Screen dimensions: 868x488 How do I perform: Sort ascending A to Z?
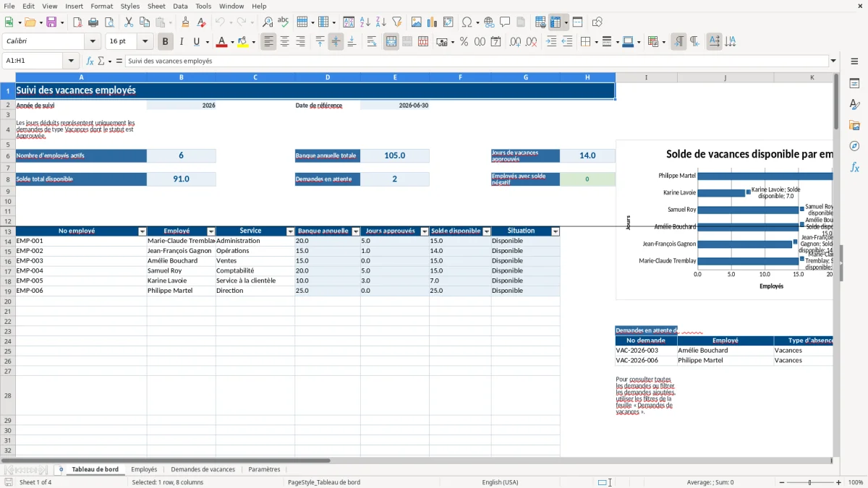(365, 22)
